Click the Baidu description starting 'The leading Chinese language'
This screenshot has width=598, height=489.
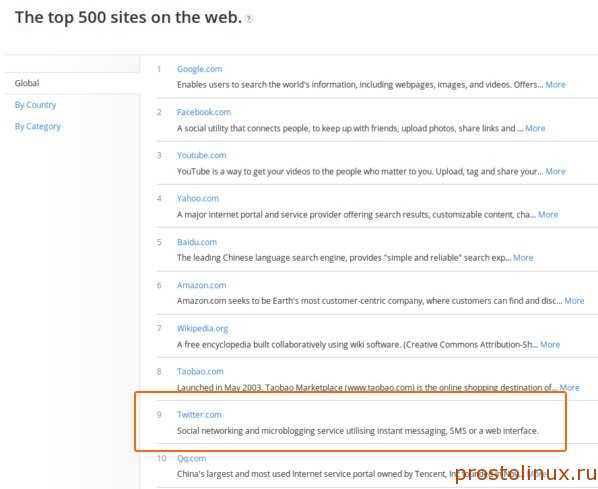(344, 257)
